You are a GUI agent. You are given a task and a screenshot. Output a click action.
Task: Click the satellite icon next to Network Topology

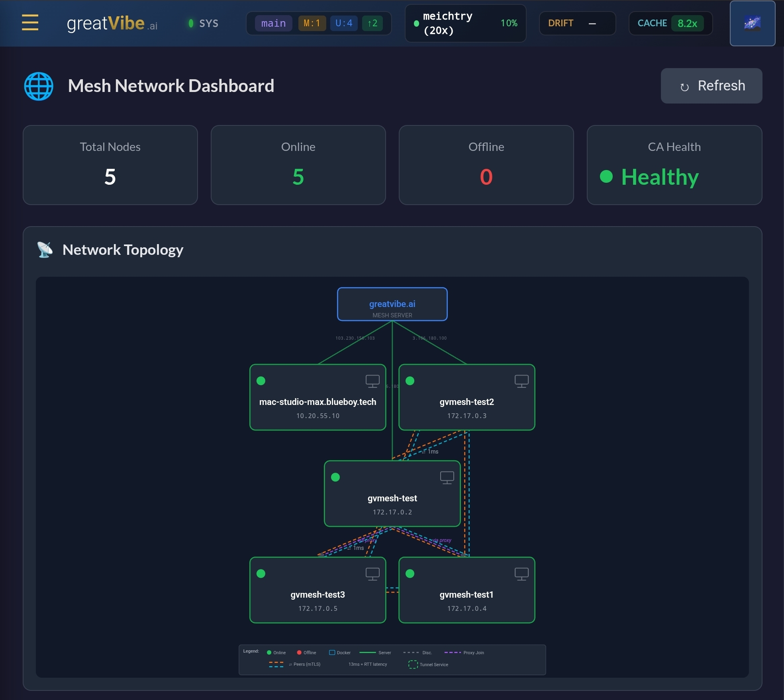(x=44, y=250)
